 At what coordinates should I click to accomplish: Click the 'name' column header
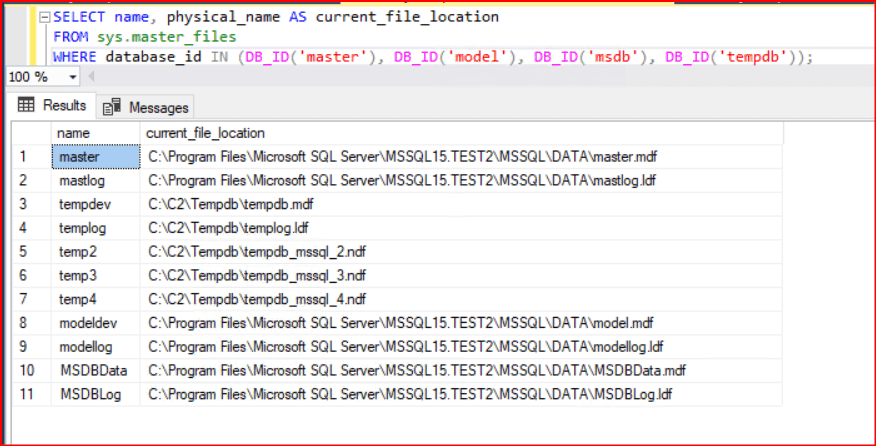pos(95,133)
